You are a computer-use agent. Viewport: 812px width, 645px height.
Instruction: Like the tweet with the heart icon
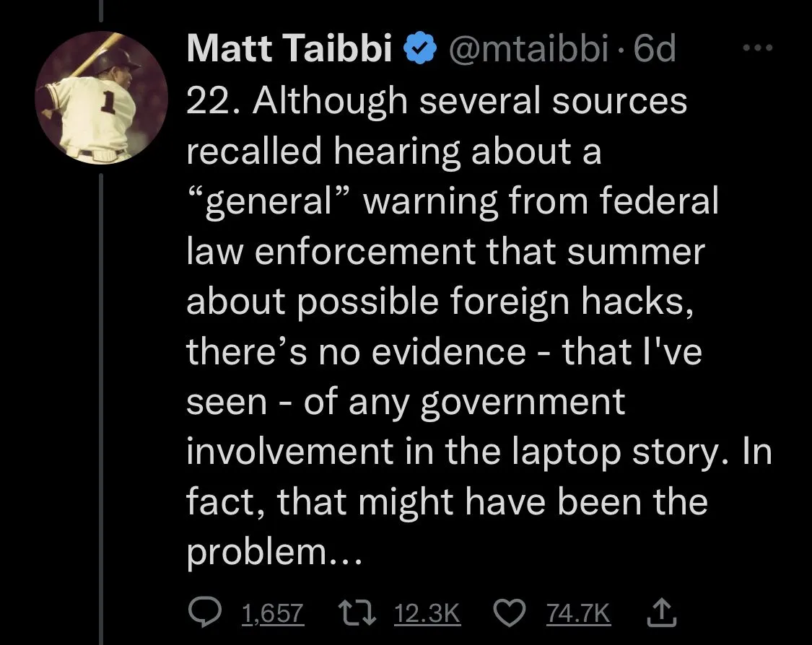click(510, 613)
